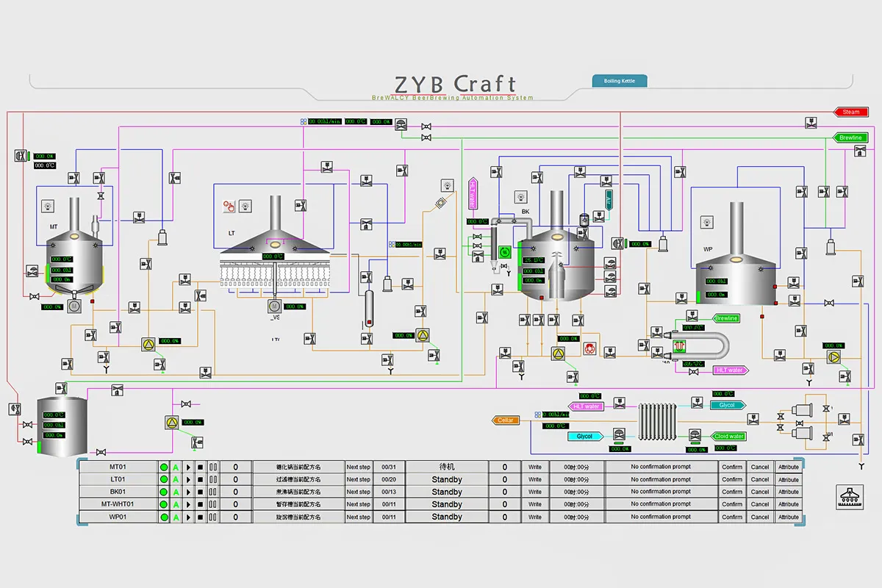Select the MT01 unit label
This screenshot has height=588, width=882.
pyautogui.click(x=118, y=467)
